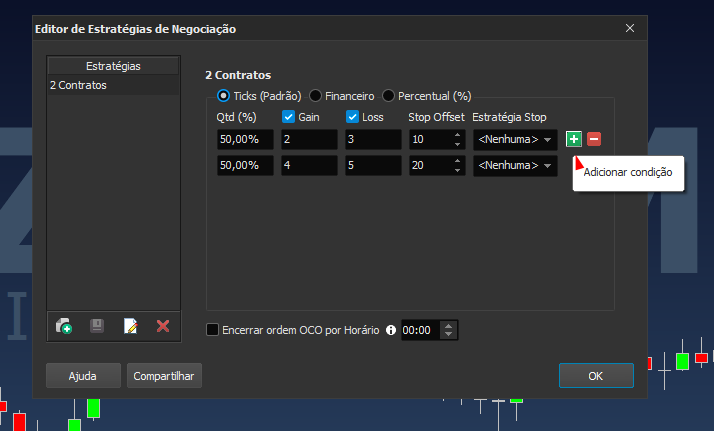Viewport: 714px width, 431px height.
Task: Select the Percentual (%) radio option
Action: 388,96
